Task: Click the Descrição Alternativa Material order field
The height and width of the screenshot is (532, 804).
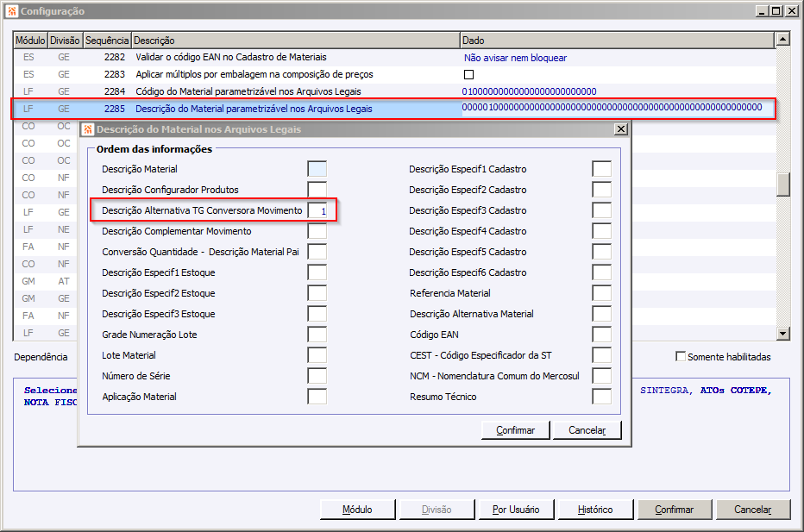Action: 601,314
